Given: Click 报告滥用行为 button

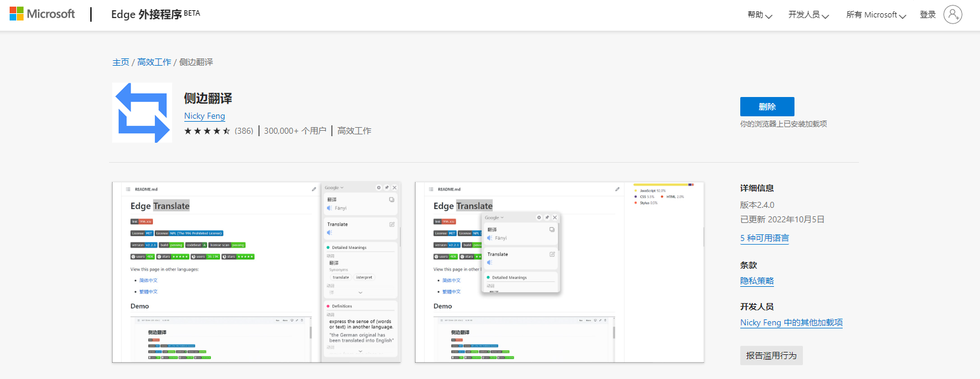Looking at the screenshot, I should (x=771, y=356).
